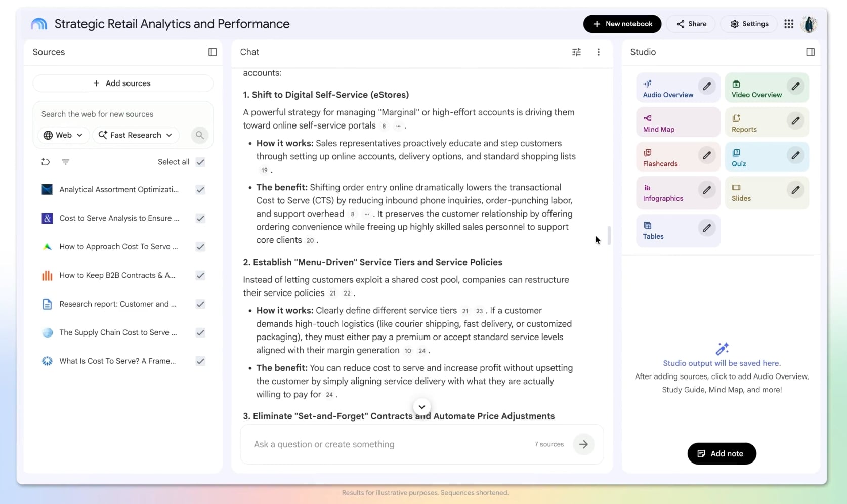
Task: Edit Tables with pencil icon
Action: [x=707, y=228]
